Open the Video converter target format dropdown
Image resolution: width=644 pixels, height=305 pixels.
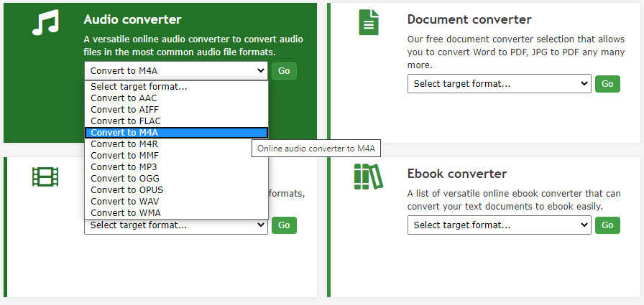point(176,225)
